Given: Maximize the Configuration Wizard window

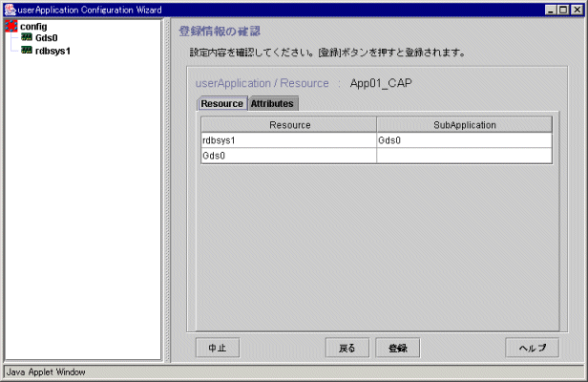Looking at the screenshot, I should 563,10.
